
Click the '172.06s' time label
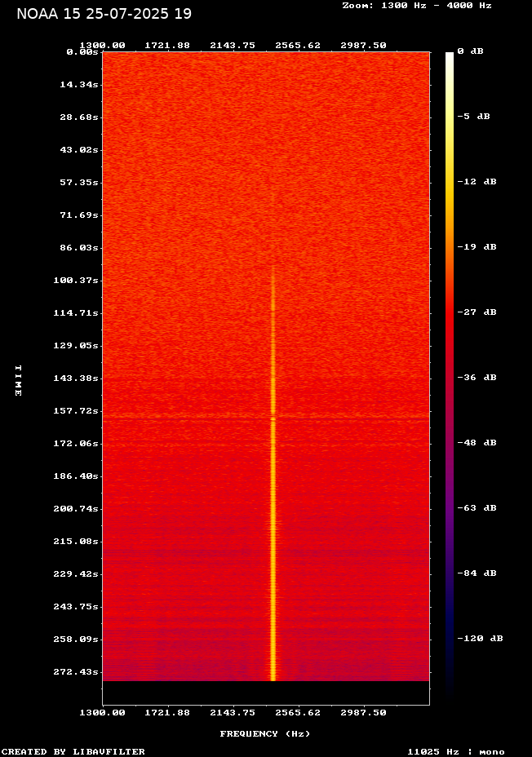click(x=76, y=443)
